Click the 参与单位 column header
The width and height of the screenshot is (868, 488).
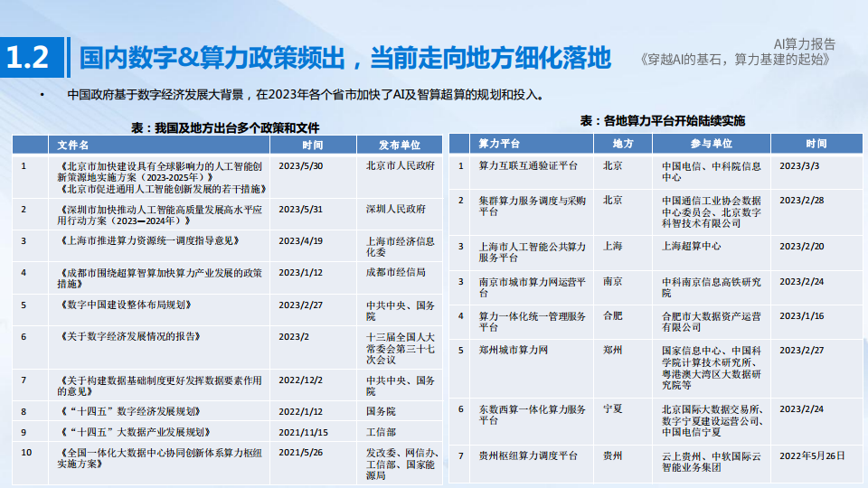click(712, 144)
